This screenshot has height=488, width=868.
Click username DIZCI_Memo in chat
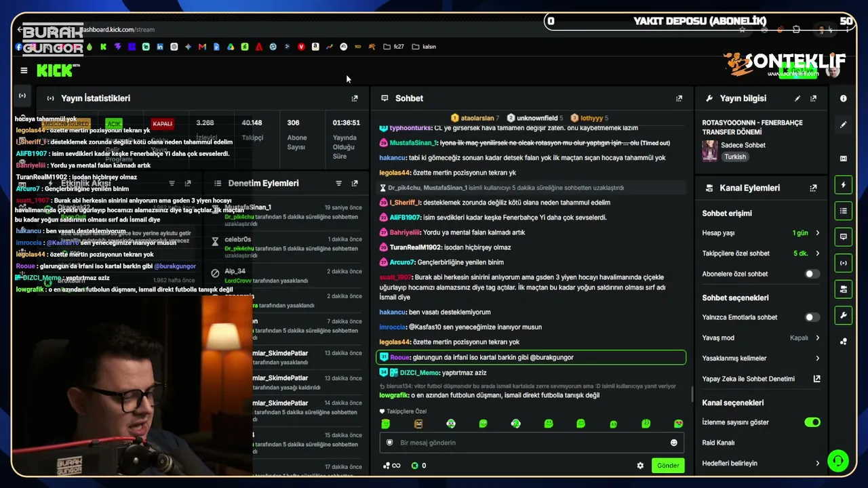tap(420, 372)
